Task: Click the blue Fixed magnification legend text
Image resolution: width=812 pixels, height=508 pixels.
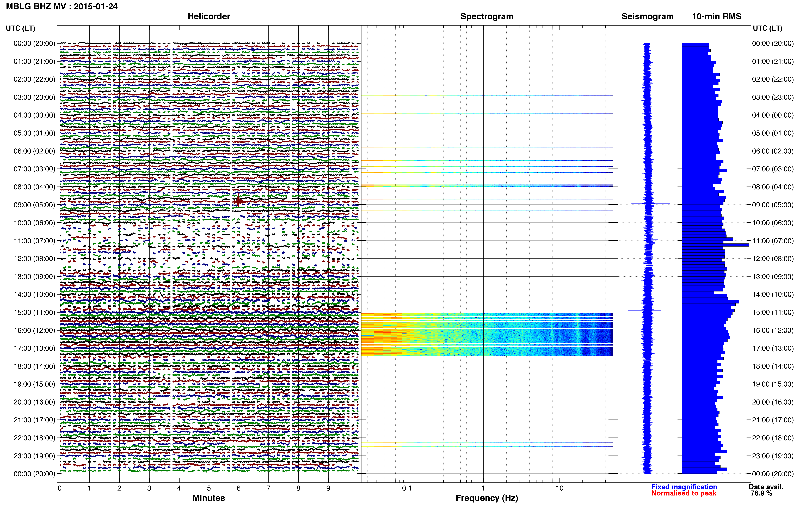Action: tap(684, 487)
